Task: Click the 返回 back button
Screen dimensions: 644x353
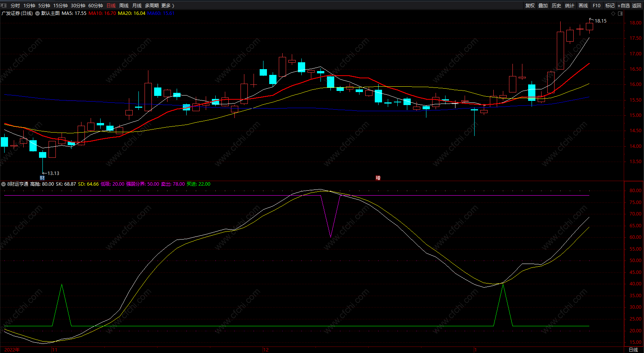Action: [x=637, y=6]
